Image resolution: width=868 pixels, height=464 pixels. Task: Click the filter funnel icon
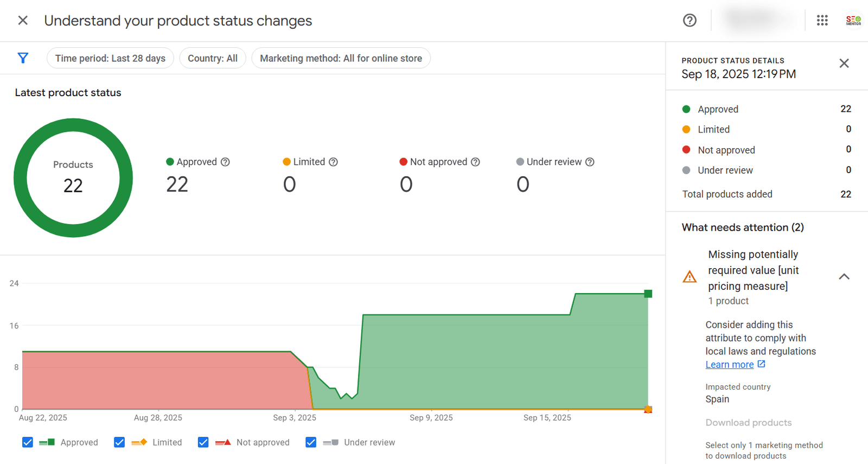pyautogui.click(x=23, y=58)
